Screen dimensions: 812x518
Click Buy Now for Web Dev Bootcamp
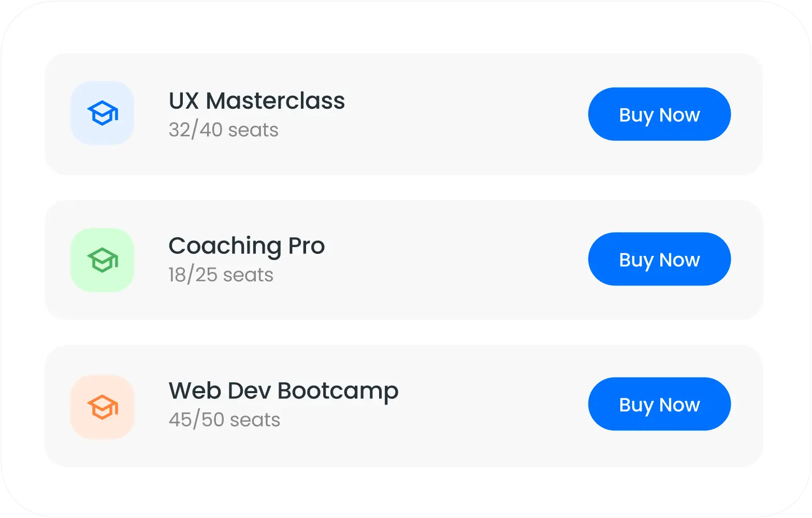tap(659, 404)
